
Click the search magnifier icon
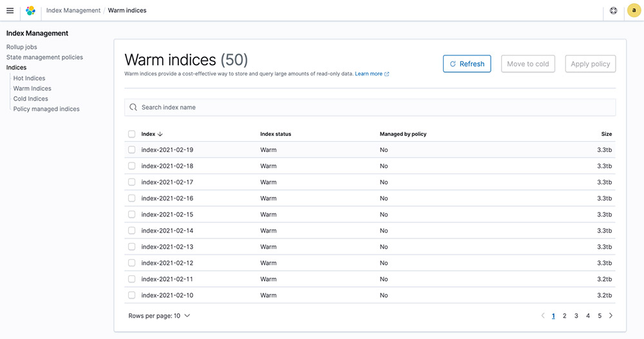(133, 107)
